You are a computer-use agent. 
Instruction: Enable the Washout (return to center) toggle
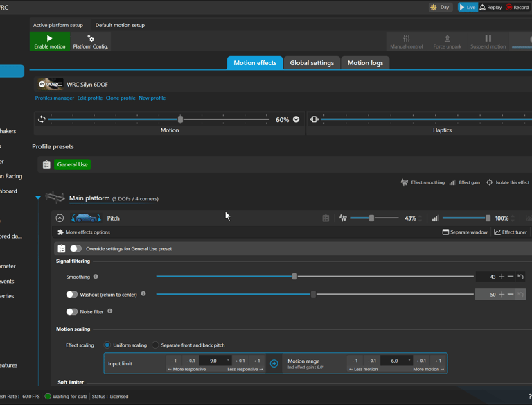71,294
